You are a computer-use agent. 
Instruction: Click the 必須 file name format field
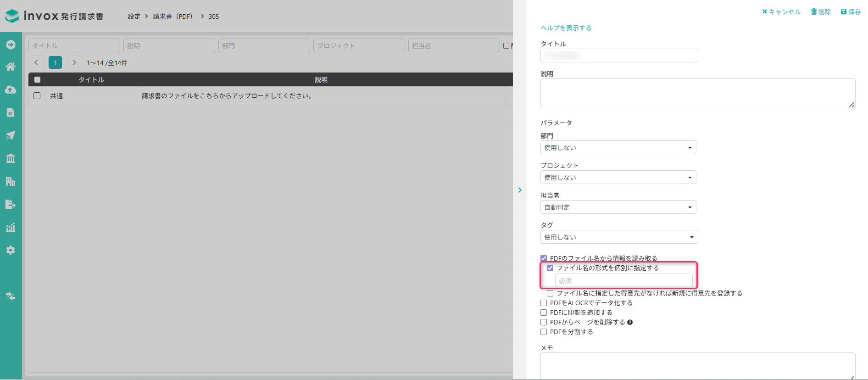[623, 280]
